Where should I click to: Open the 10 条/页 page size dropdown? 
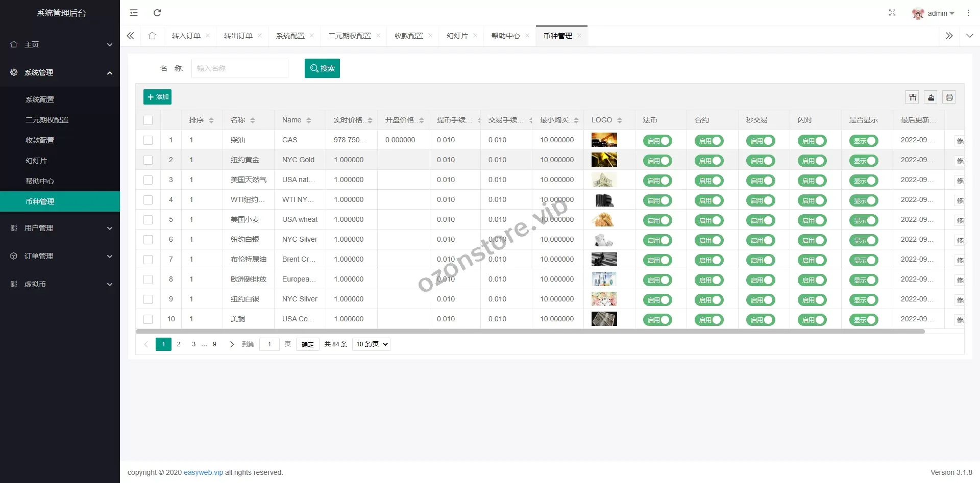[x=371, y=344]
